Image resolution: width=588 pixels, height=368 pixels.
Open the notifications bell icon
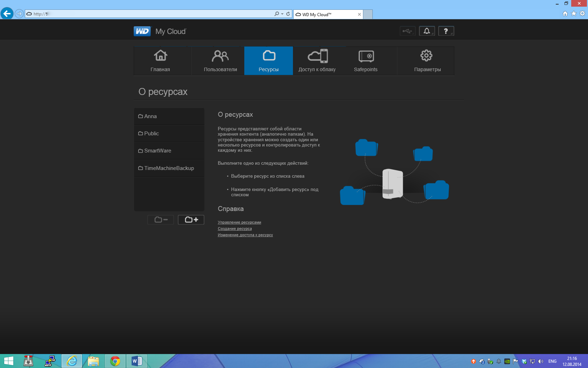point(427,31)
